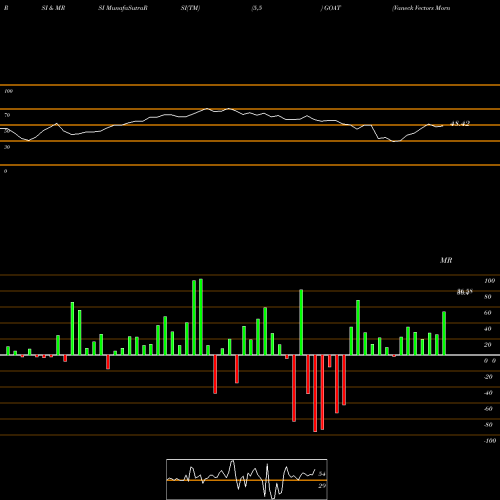Click the -20 label on the MR axis
Image resolution: width=500 pixels, height=500 pixels.
pyautogui.click(x=488, y=377)
